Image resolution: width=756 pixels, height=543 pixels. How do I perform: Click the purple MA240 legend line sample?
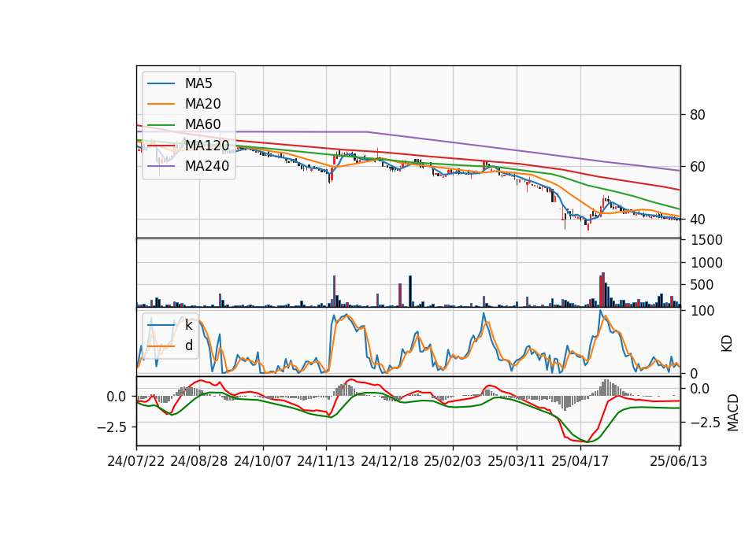[x=161, y=166]
